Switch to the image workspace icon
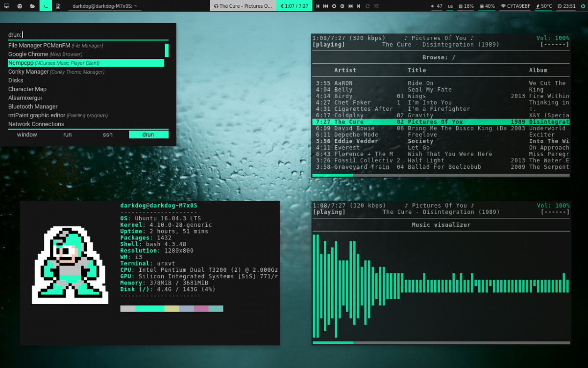The image size is (588, 368). click(58, 6)
